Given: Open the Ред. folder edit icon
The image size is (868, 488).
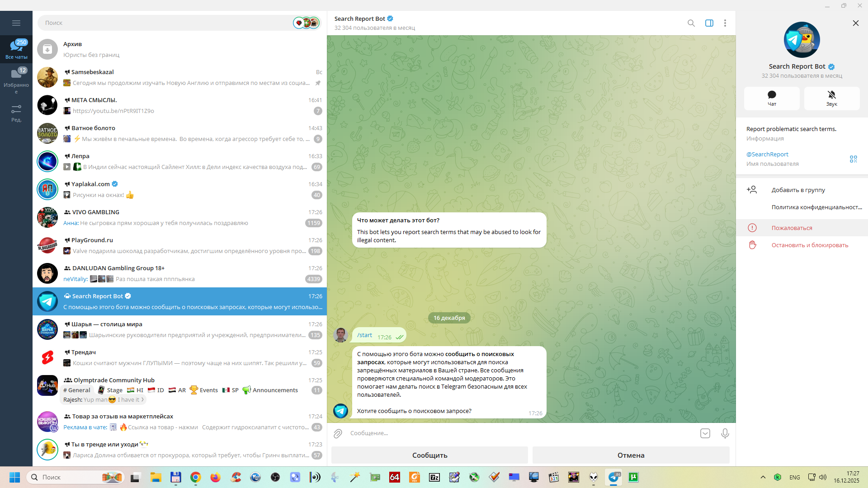Looking at the screenshot, I should pyautogui.click(x=16, y=113).
